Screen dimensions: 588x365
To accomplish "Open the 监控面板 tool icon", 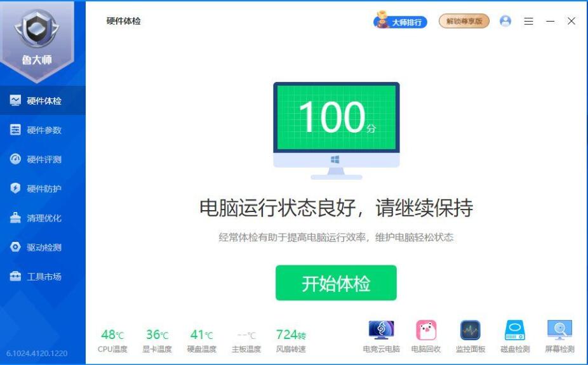I will tap(471, 336).
